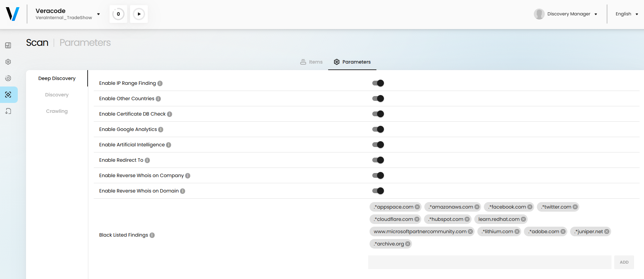
Task: Show info for Enable IP Range Finding
Action: 160,83
